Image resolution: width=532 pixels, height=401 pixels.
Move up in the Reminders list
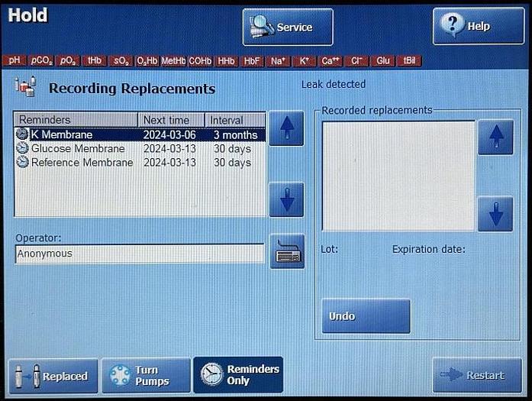point(286,128)
